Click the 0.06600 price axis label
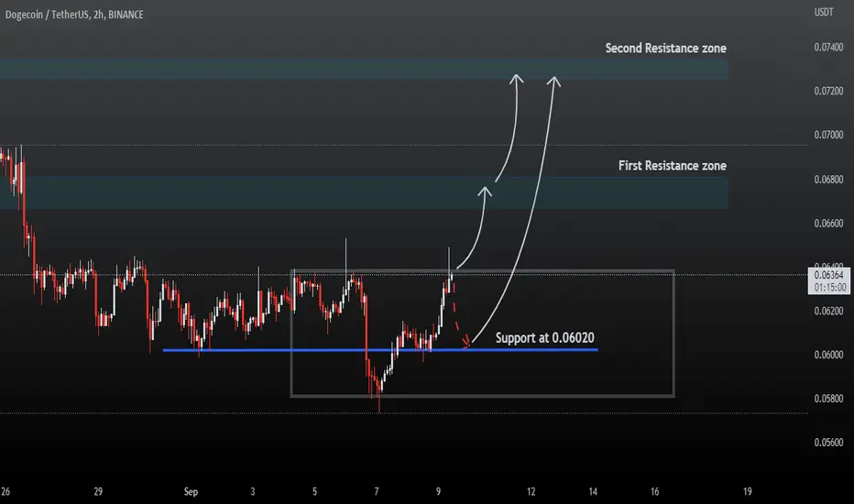The width and height of the screenshot is (854, 504). pyautogui.click(x=828, y=224)
